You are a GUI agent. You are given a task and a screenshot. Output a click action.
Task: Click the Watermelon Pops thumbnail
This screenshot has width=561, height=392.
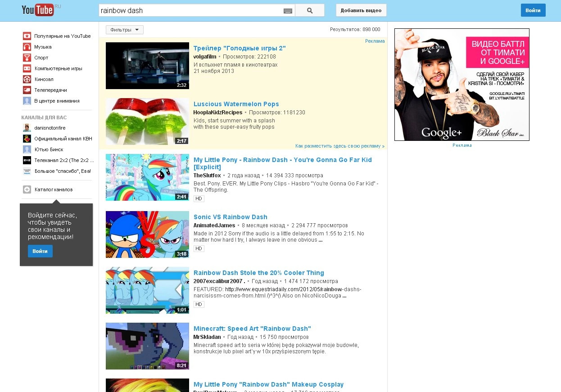[x=147, y=122]
